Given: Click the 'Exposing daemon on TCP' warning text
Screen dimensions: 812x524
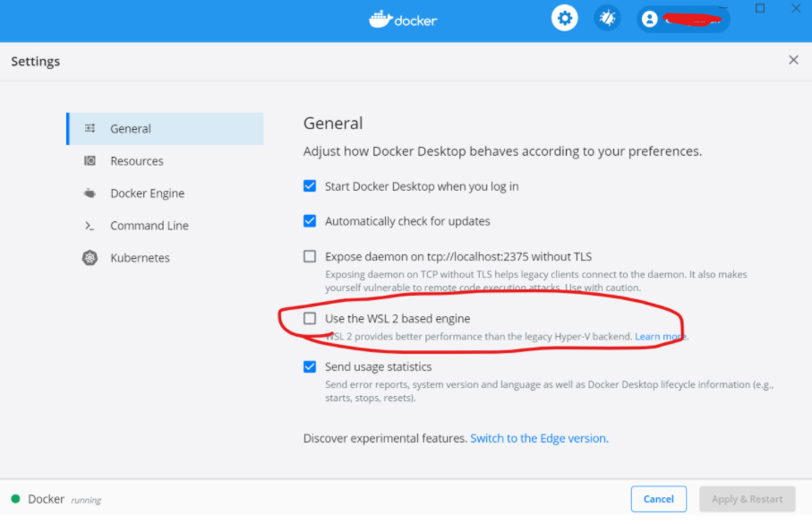Looking at the screenshot, I should click(x=536, y=281).
